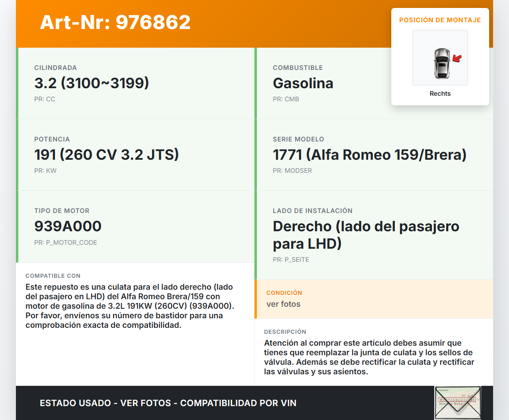Image resolution: width=509 pixels, height=420 pixels.
Task: Click the PR: P_SEITE label
Action: (x=291, y=259)
